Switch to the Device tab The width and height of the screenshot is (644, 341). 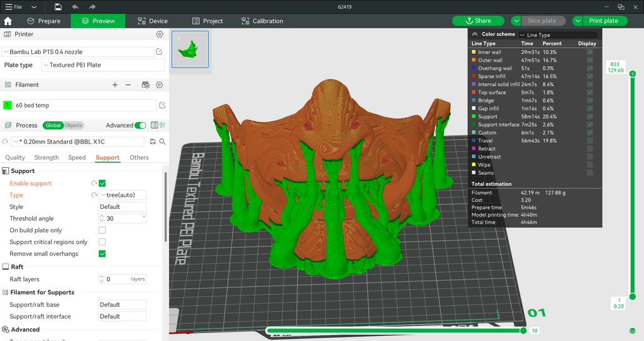pos(153,21)
